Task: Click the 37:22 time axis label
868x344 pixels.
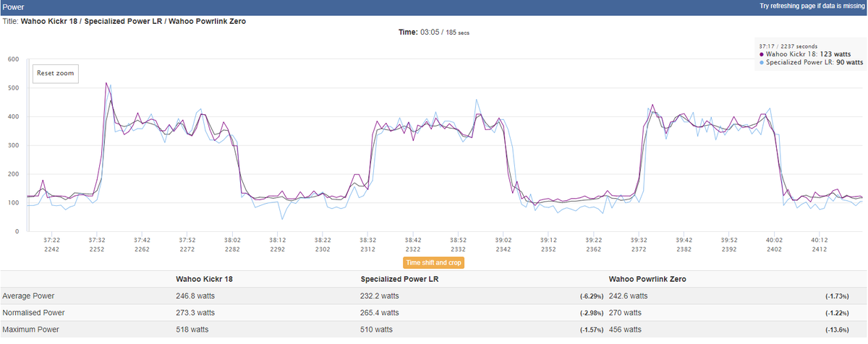Action: pyautogui.click(x=51, y=239)
